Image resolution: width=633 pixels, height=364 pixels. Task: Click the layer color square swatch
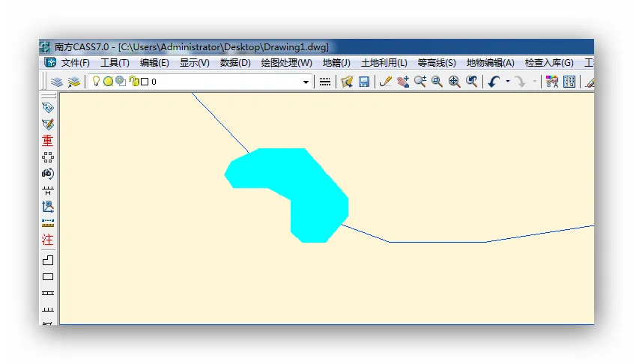[145, 82]
